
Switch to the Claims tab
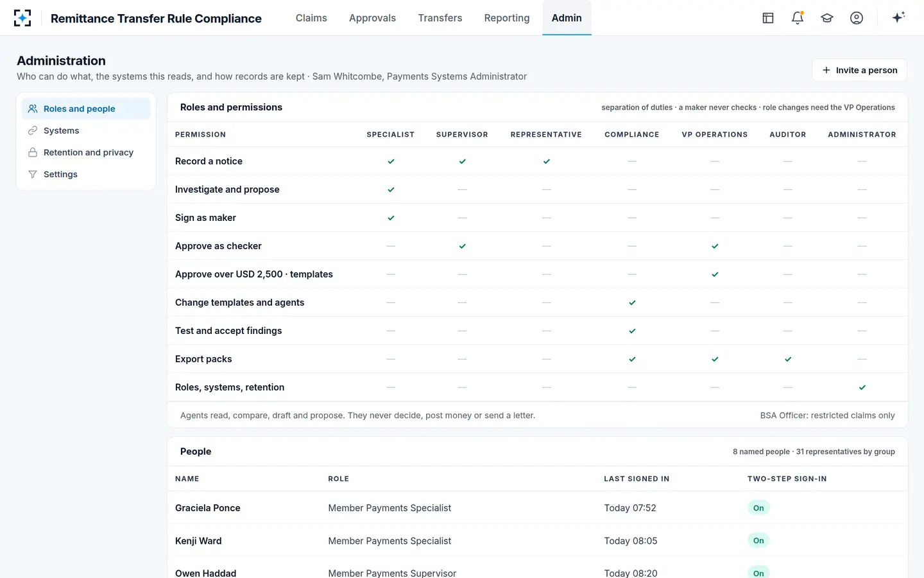311,18
